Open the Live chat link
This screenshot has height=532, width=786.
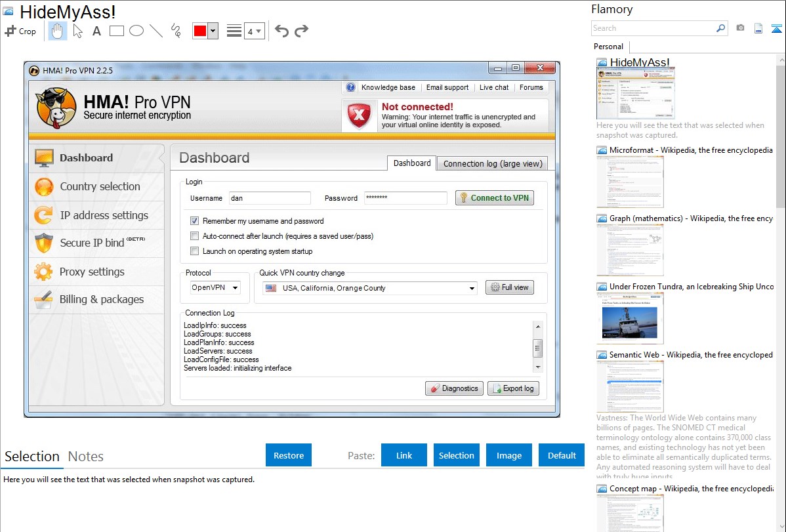pos(494,87)
